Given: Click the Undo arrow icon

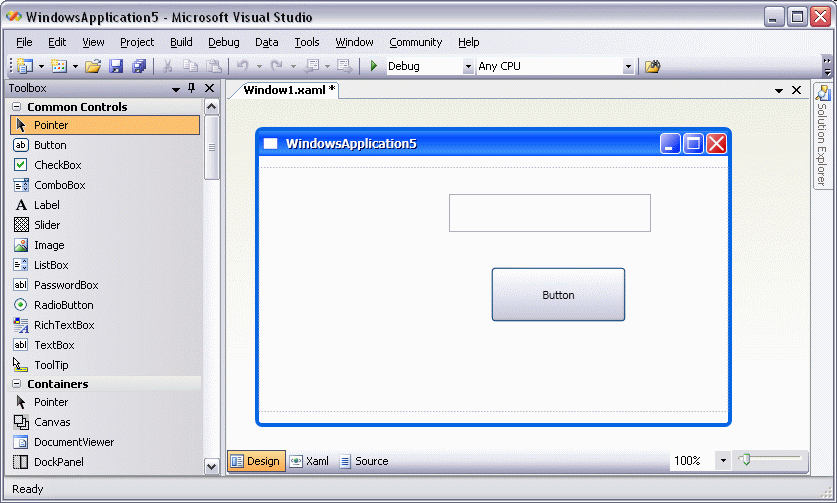Looking at the screenshot, I should (x=243, y=66).
